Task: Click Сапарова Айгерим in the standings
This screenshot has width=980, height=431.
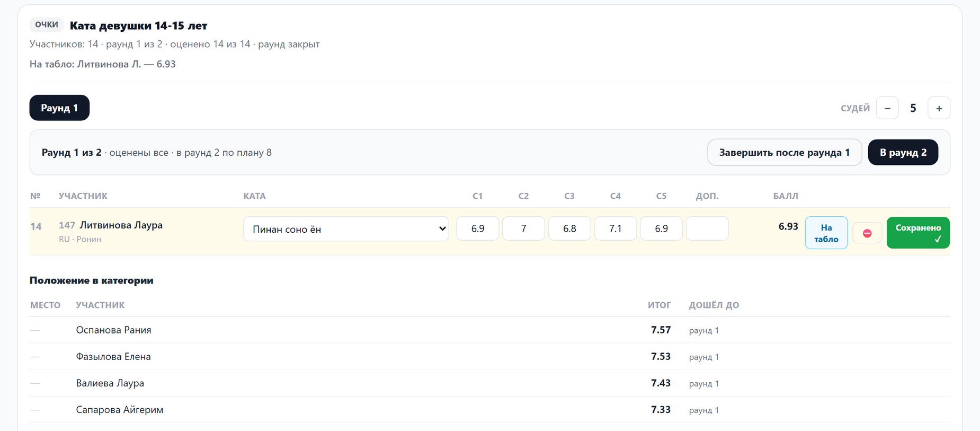Action: click(120, 410)
